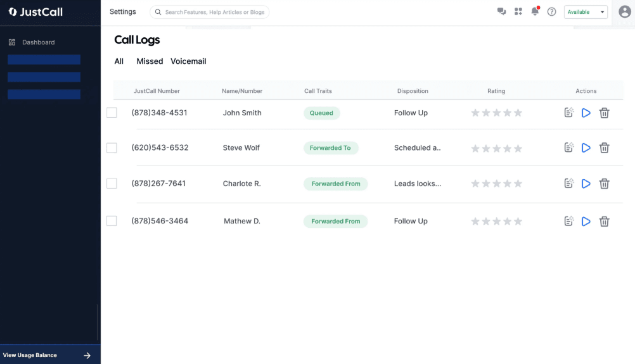635x364 pixels.
Task: Click the Disposition column header
Action: click(x=413, y=91)
